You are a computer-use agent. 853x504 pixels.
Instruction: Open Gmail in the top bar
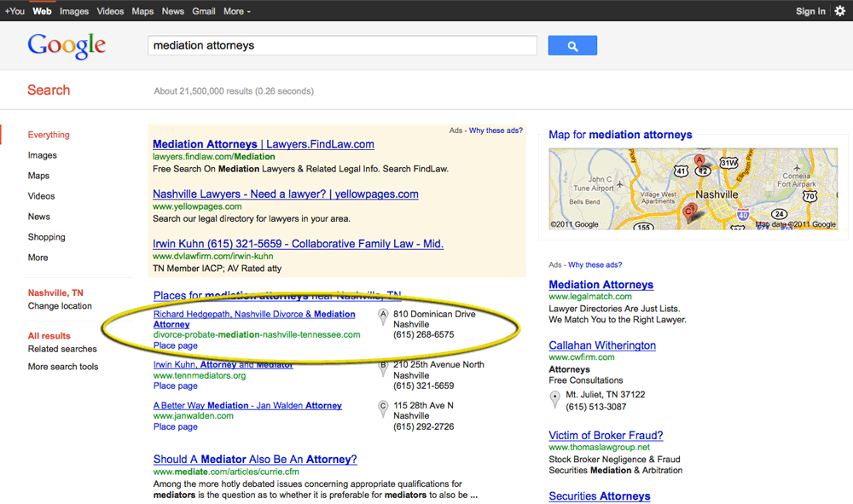point(204,11)
